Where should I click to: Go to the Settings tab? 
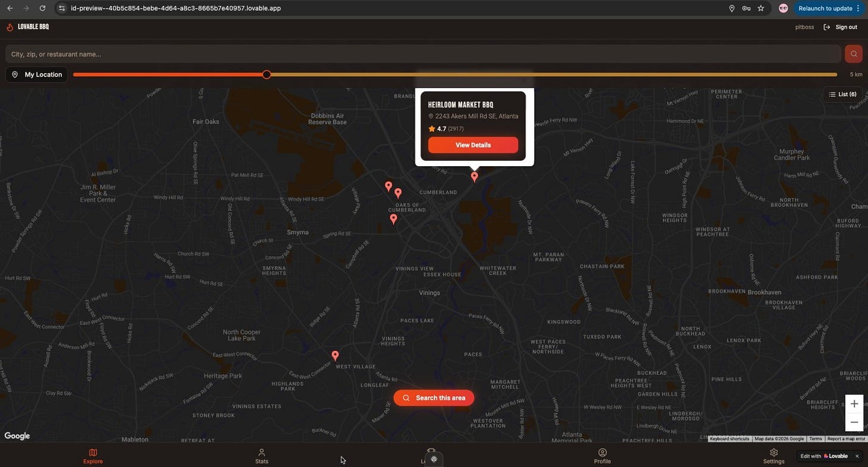(x=774, y=456)
